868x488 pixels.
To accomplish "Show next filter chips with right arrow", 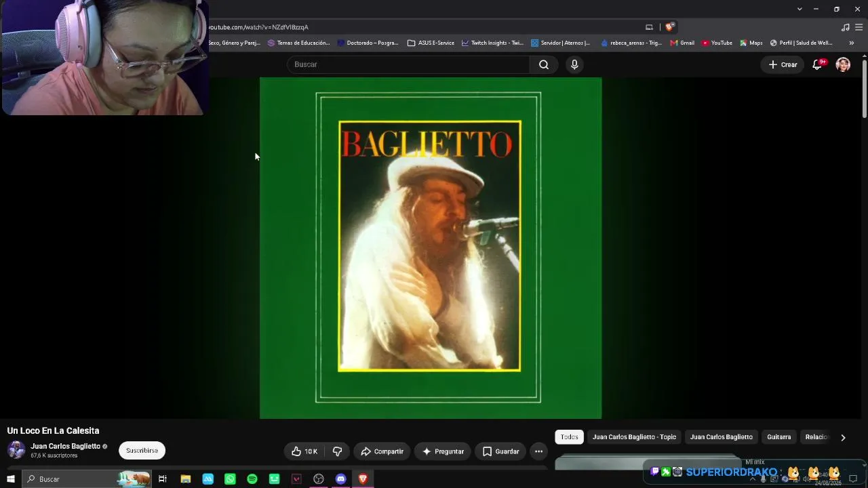I will (843, 437).
